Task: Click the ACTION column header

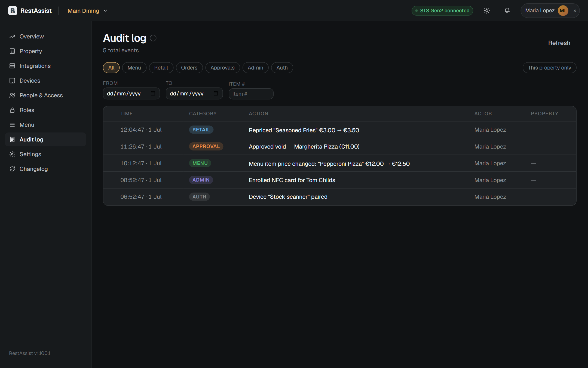Action: click(x=258, y=114)
